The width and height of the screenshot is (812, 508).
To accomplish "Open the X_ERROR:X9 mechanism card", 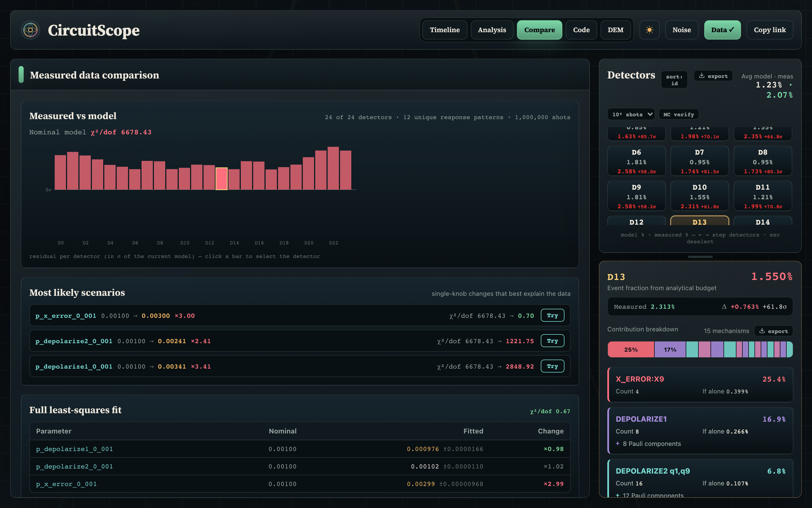I will [x=700, y=385].
